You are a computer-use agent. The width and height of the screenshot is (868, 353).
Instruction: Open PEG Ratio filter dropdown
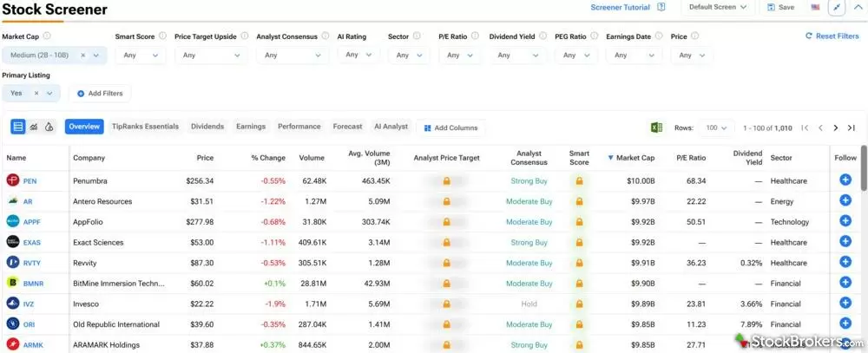[x=576, y=56]
